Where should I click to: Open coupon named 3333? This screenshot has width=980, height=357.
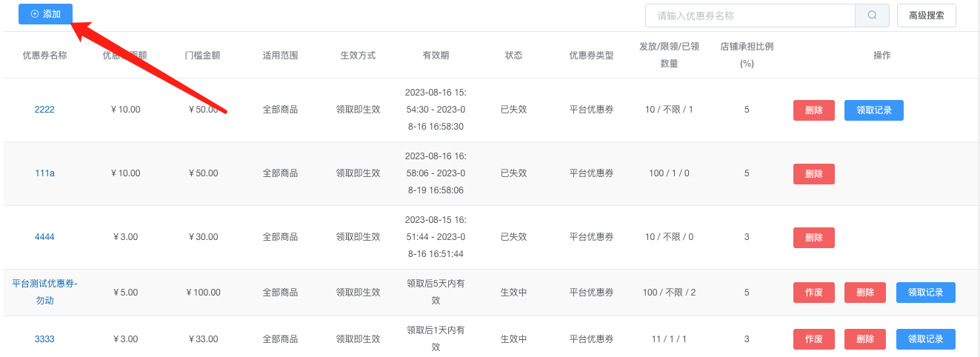click(44, 339)
